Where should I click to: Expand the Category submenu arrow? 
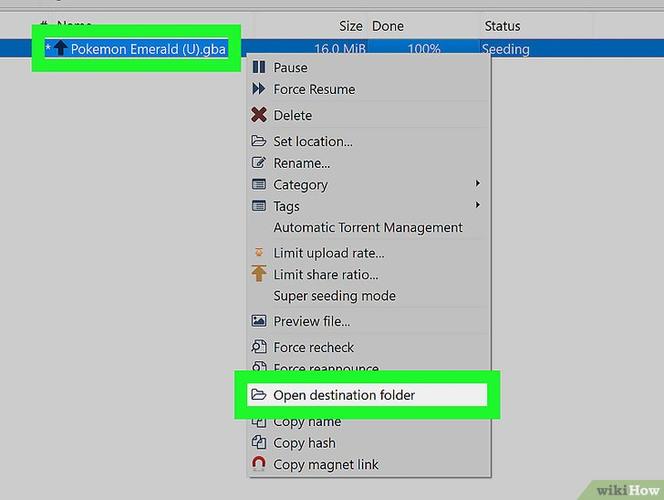(x=477, y=183)
